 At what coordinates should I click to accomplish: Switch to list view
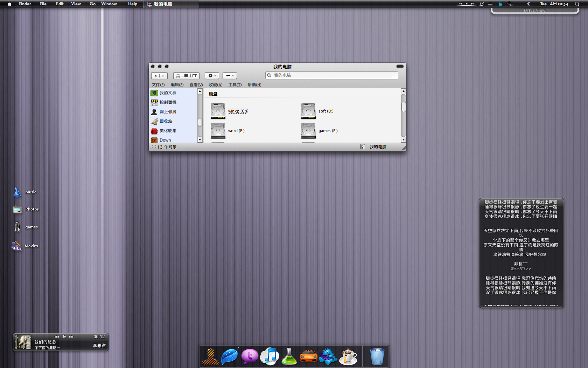click(187, 76)
